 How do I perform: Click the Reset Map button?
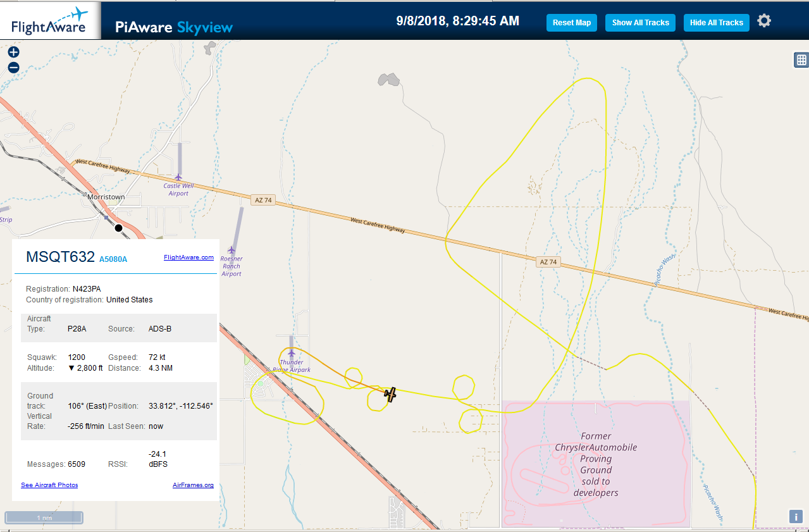(x=572, y=23)
